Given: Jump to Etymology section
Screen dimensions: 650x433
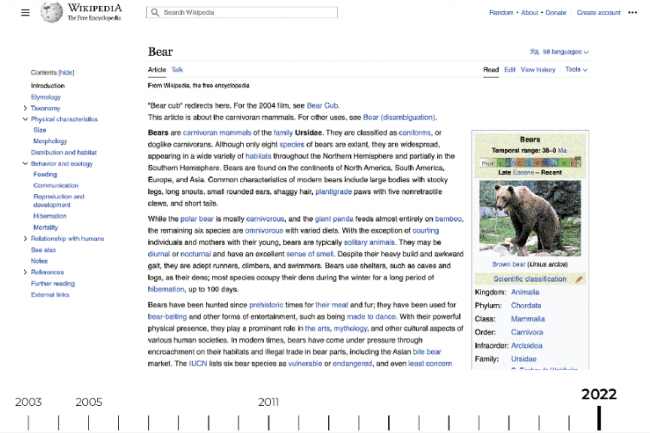Looking at the screenshot, I should (x=46, y=97).
